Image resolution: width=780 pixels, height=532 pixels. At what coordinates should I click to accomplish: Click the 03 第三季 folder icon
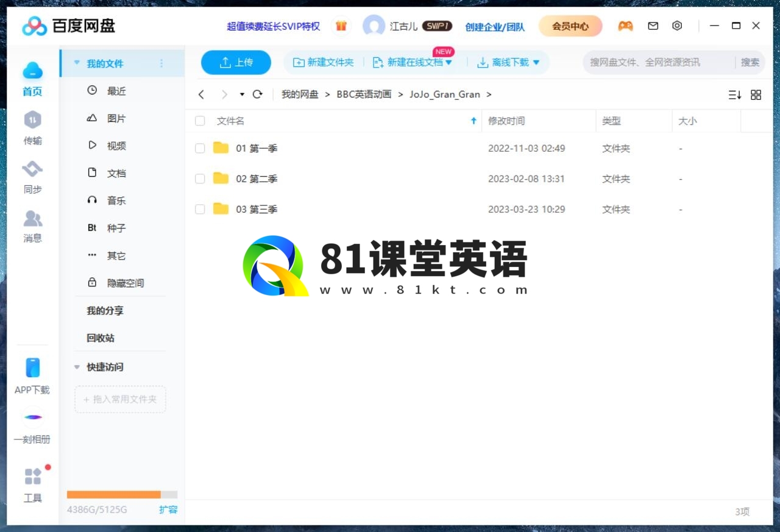point(221,208)
